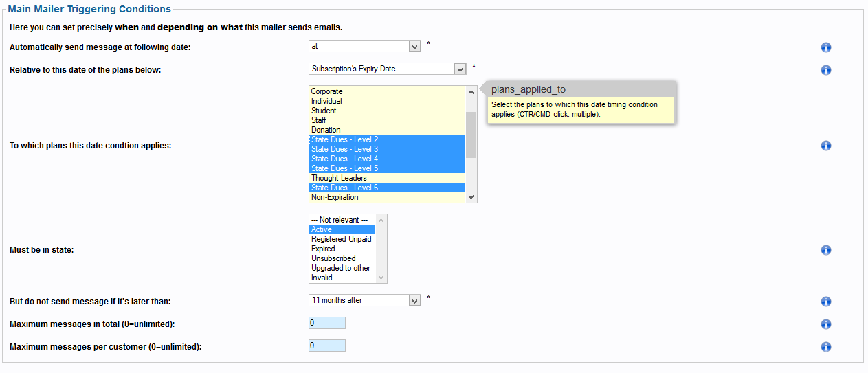Click the 'Maximum messages in total' input field
Image resolution: width=868 pixels, height=373 pixels.
coord(327,323)
